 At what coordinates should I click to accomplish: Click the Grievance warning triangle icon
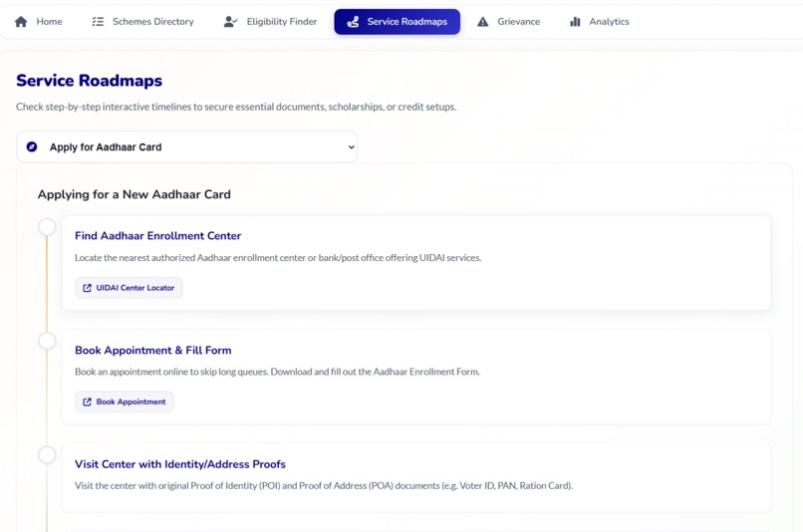(482, 22)
